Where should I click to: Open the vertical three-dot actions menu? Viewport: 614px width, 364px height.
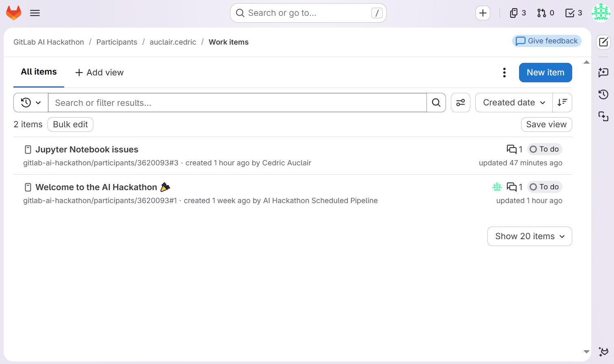[x=504, y=73]
